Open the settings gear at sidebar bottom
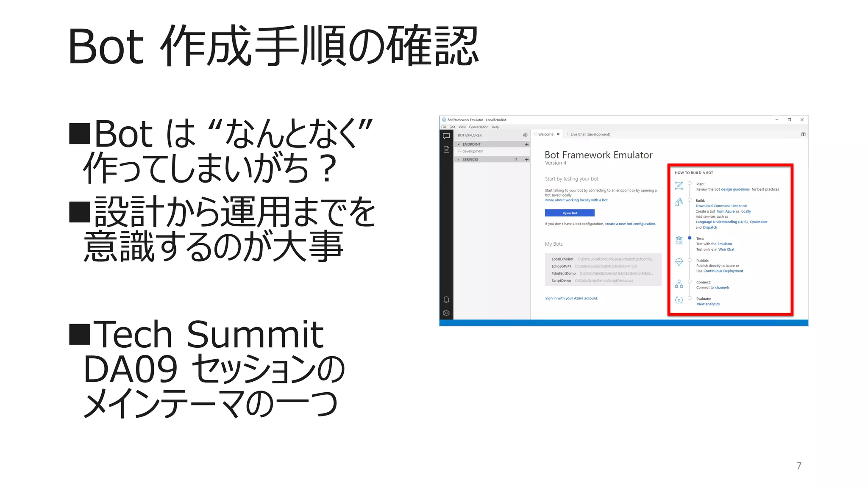The width and height of the screenshot is (868, 488). point(446,313)
